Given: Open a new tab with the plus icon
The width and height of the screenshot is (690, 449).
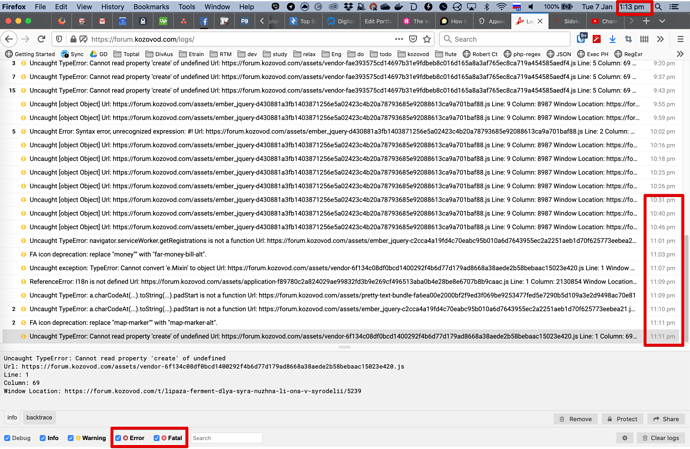Looking at the screenshot, I should coord(646,21).
